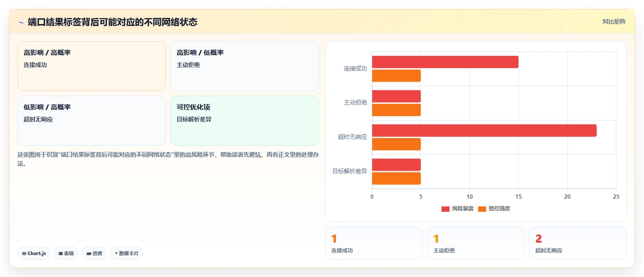Screen dimensions: 644x277
Task: Click the lightning icon beside the title
Action: 21,22
